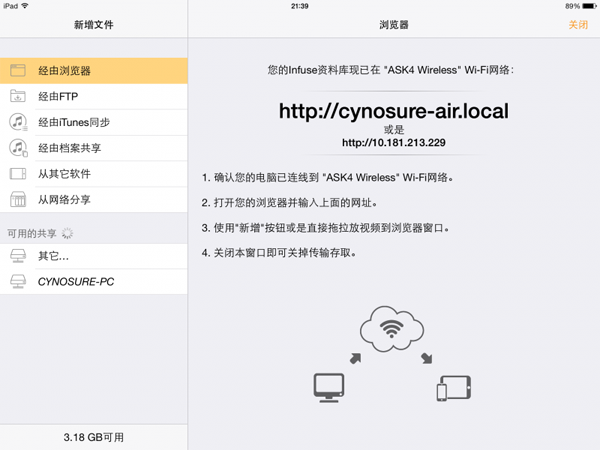Click the 21:39 clock in the status bar
600x450 pixels.
tap(300, 6)
